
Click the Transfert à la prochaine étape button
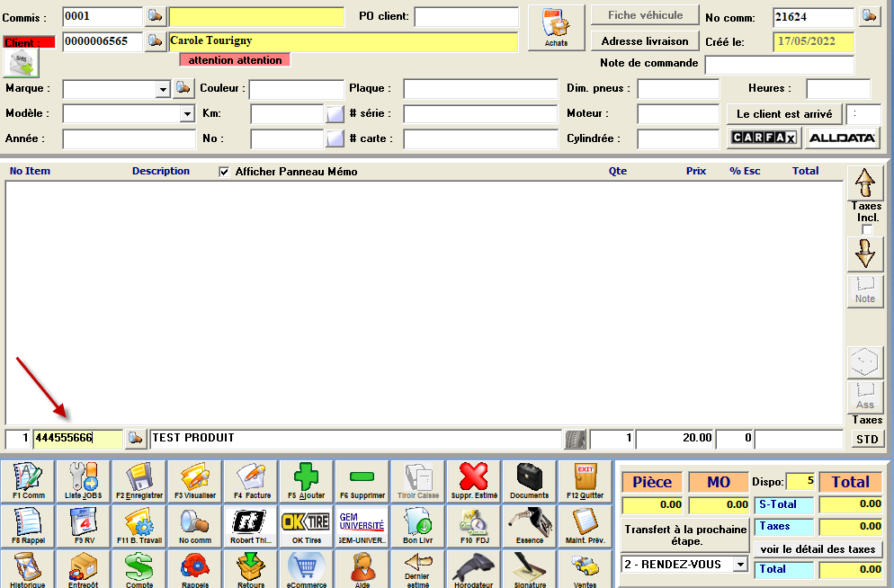[685, 536]
